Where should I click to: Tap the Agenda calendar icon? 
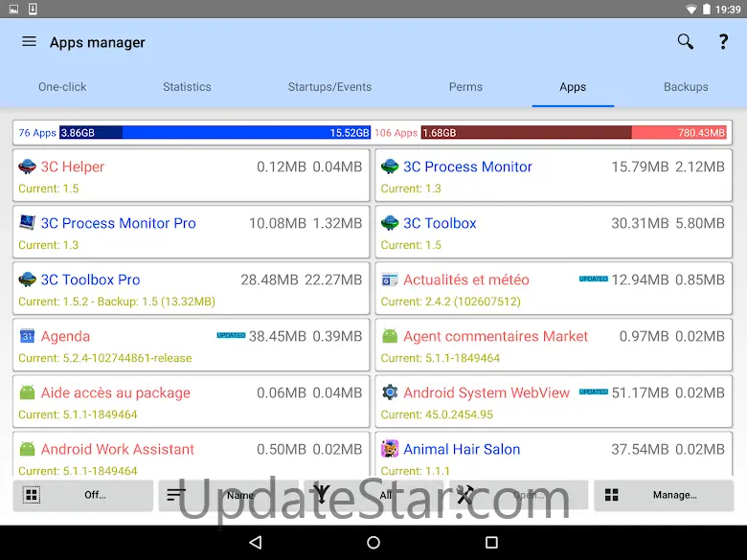tap(27, 336)
